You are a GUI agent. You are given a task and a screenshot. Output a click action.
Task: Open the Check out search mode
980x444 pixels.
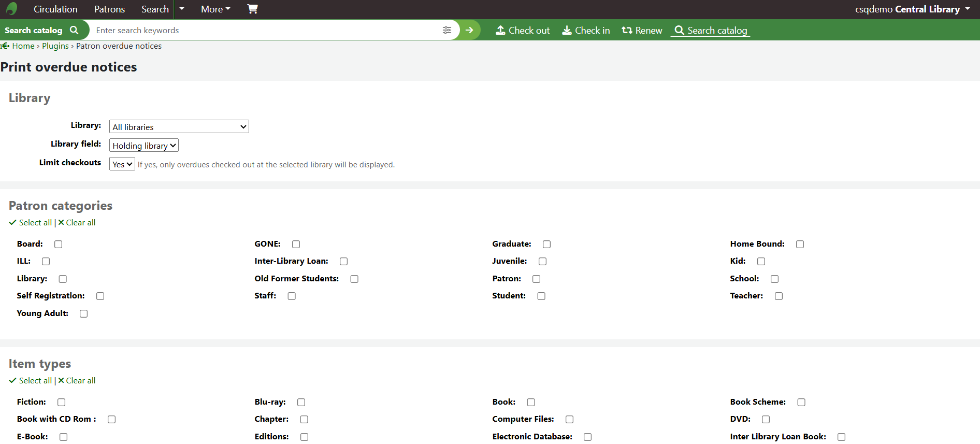(523, 31)
